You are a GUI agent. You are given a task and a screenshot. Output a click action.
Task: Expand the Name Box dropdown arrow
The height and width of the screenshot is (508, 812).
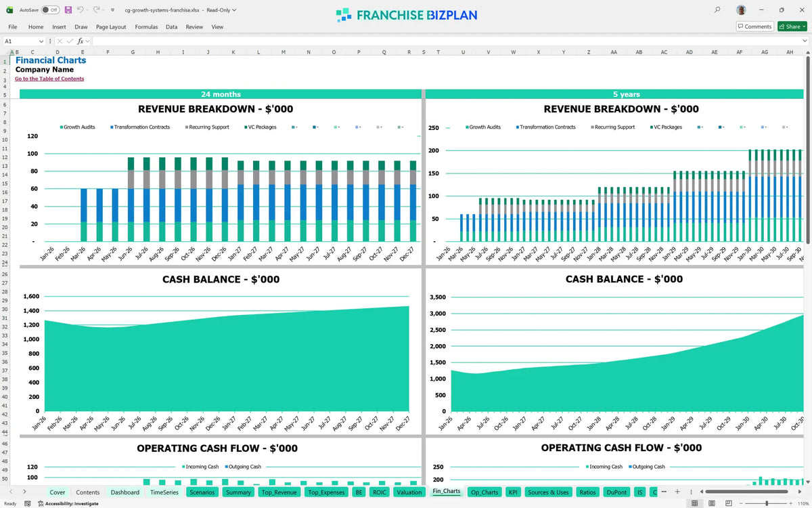point(41,41)
